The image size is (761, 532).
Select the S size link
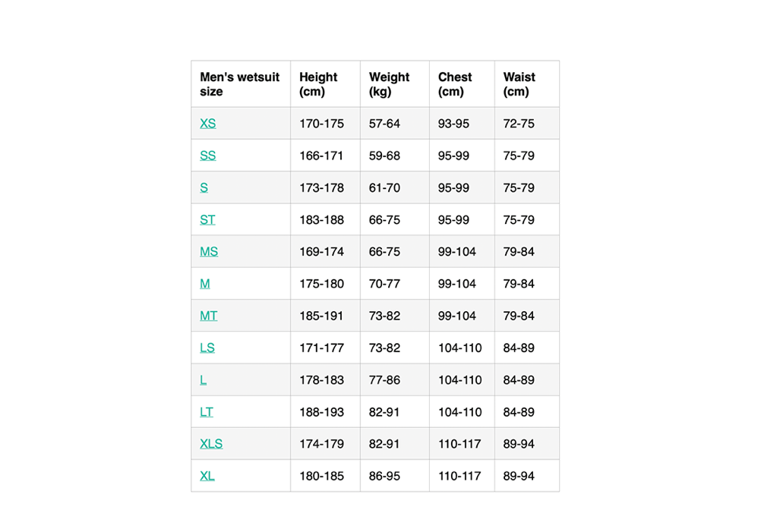[204, 187]
